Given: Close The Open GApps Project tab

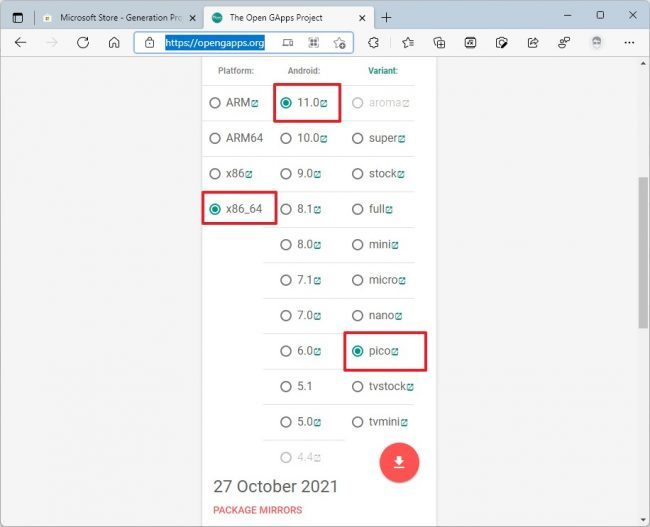Looking at the screenshot, I should [x=362, y=18].
